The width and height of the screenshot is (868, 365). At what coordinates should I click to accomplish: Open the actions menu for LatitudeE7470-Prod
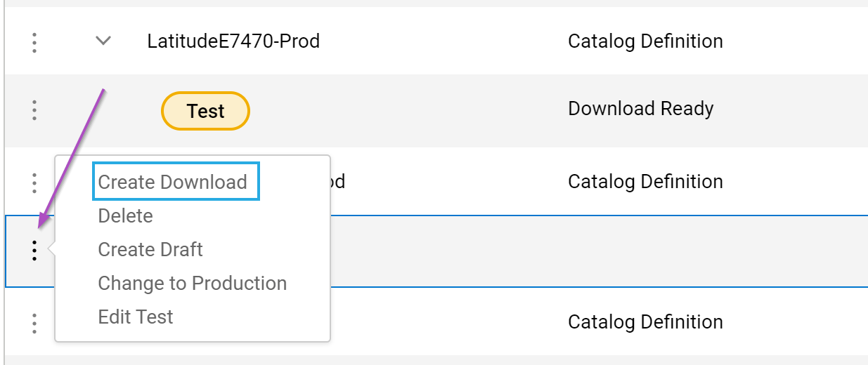[x=34, y=42]
